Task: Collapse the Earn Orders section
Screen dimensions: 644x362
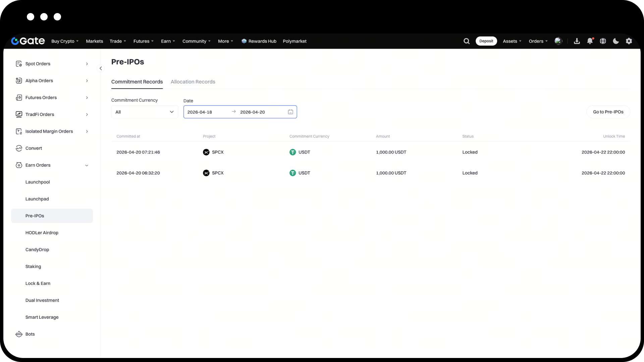Action: 87,165
